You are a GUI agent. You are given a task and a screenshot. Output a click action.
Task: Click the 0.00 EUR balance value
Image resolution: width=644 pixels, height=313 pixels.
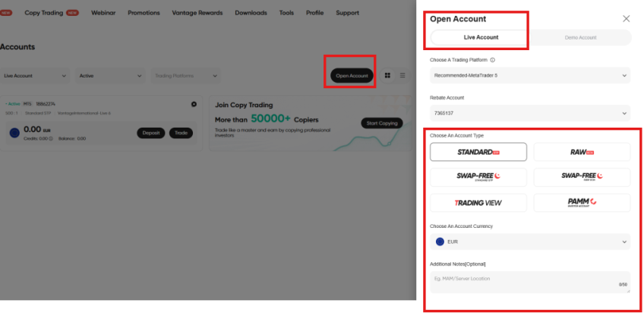pos(37,130)
